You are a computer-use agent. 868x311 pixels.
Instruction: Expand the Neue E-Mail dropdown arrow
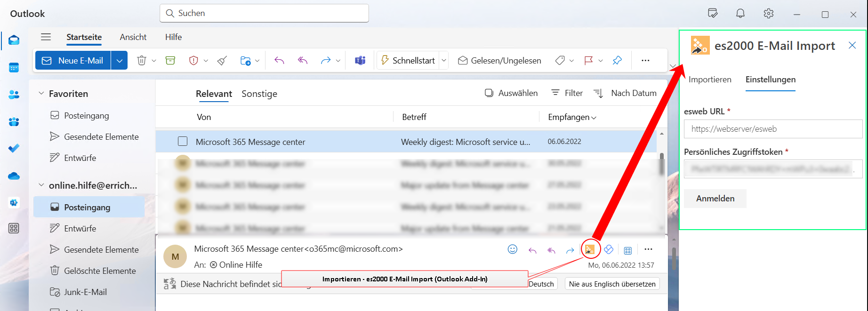click(120, 60)
